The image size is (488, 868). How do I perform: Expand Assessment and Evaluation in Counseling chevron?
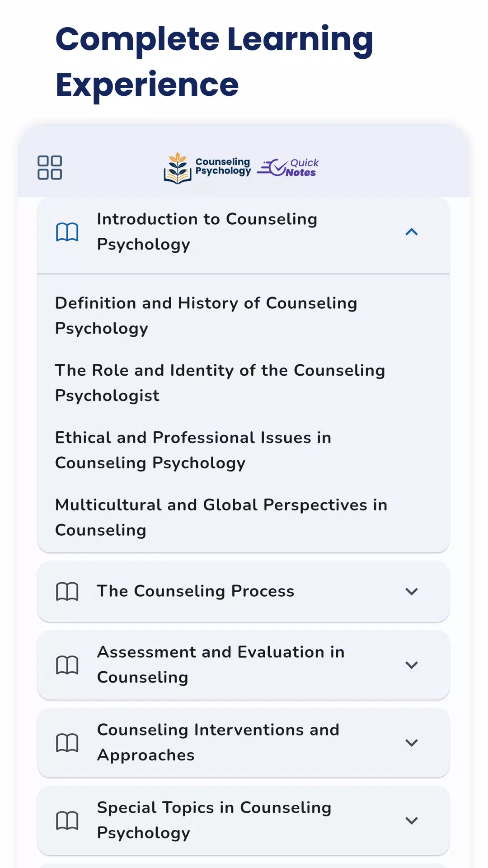tap(412, 665)
